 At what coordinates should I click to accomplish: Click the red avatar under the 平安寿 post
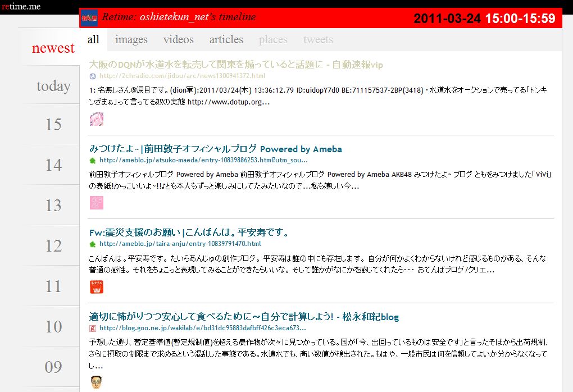pos(97,287)
